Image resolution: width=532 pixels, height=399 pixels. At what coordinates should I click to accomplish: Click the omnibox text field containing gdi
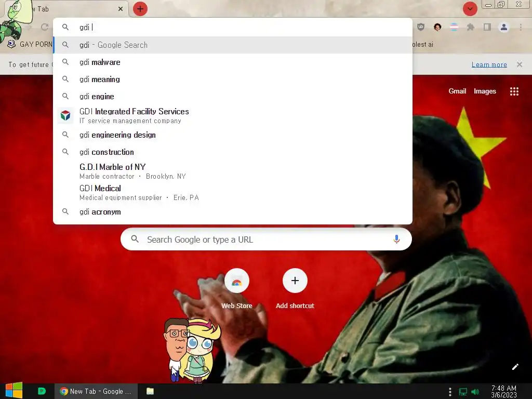point(233,27)
